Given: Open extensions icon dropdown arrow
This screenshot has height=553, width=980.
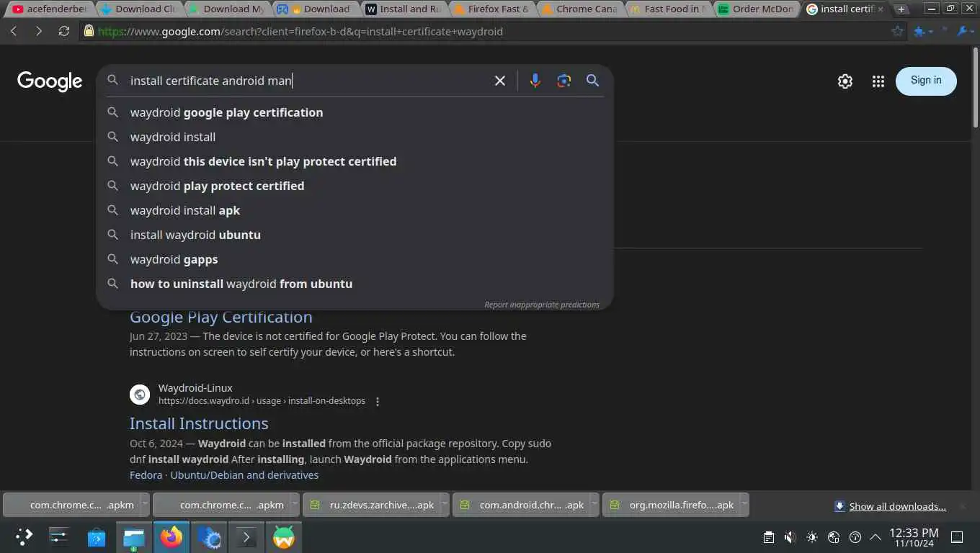Looking at the screenshot, I should pos(931,32).
